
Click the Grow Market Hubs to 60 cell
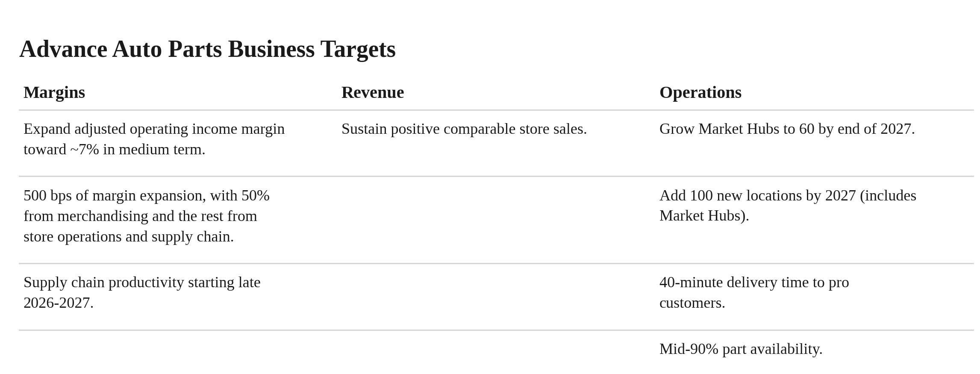(814, 143)
